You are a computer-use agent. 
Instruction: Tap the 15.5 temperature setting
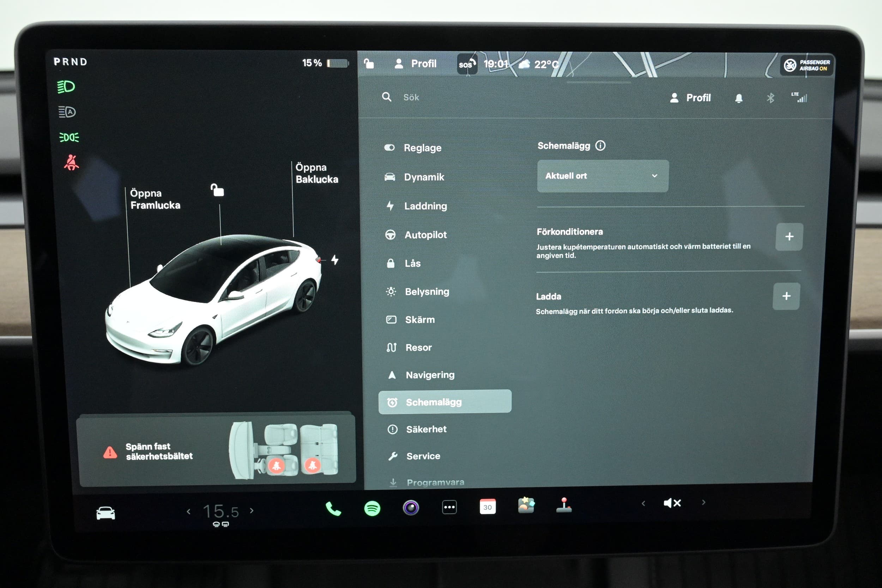pyautogui.click(x=220, y=511)
